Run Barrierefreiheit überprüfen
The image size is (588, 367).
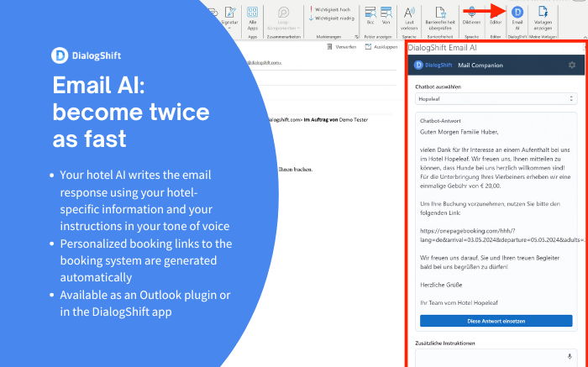pos(440,18)
